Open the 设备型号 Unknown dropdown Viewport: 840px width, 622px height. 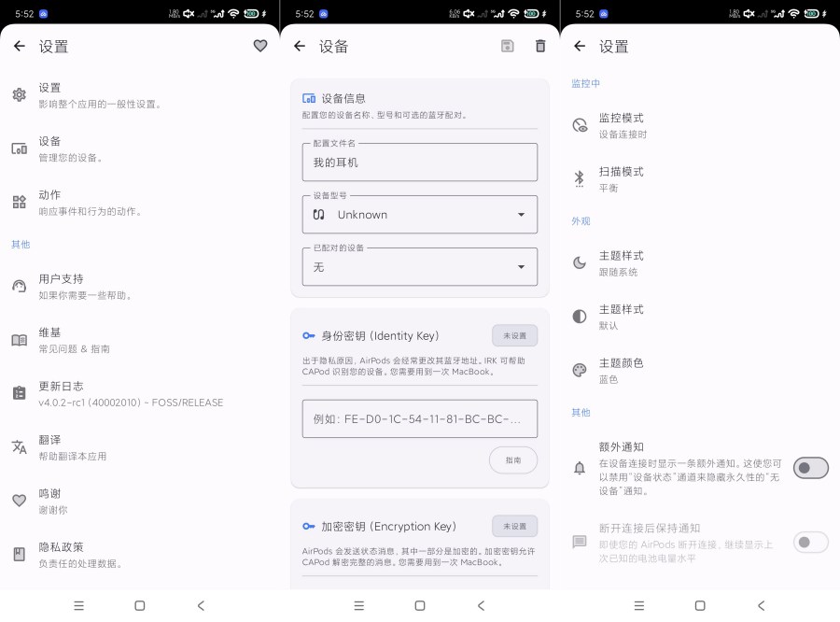point(419,214)
